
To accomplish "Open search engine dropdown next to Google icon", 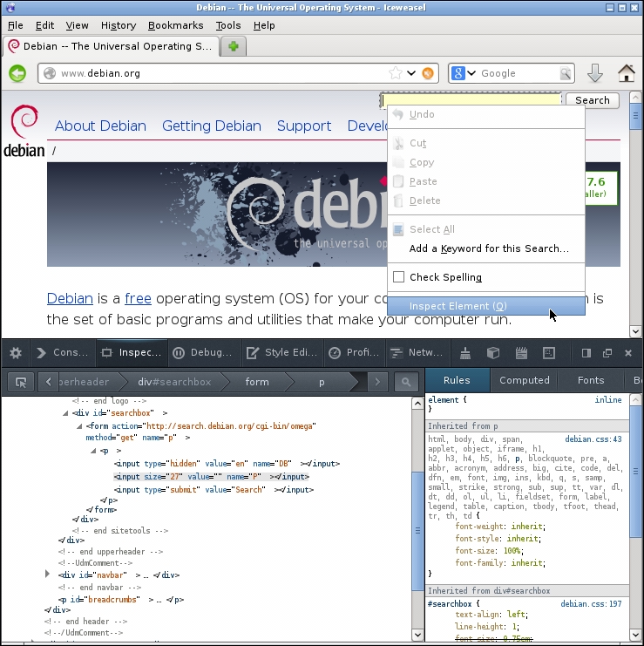I will click(471, 73).
